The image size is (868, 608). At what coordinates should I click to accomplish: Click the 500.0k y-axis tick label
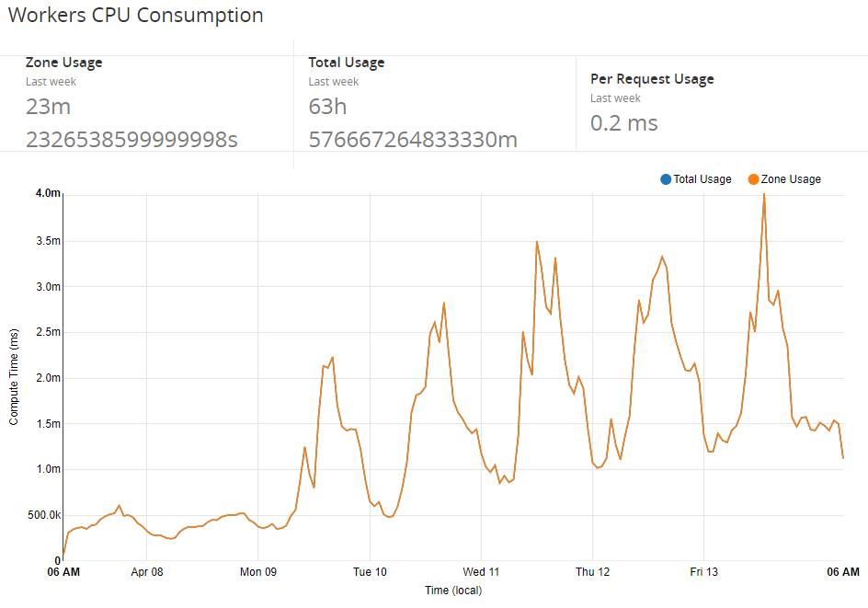41,515
